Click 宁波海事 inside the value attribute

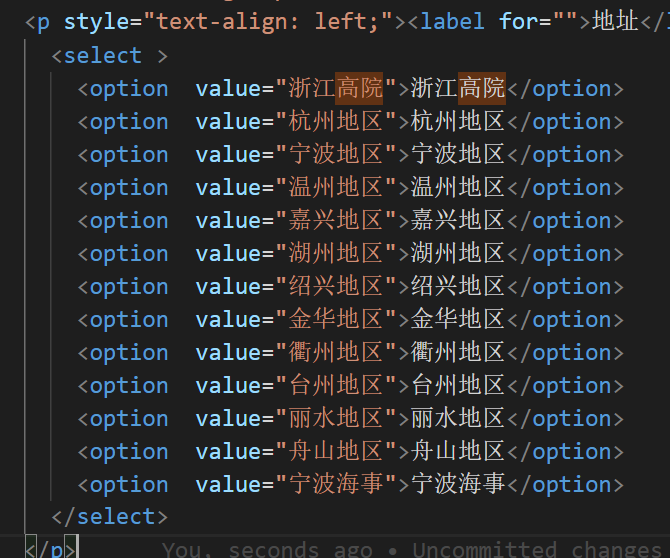[x=336, y=485]
